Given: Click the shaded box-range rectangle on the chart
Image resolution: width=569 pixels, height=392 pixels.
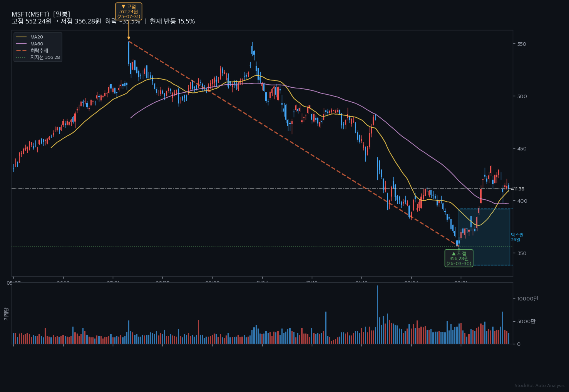Looking at the screenshot, I should (484, 237).
